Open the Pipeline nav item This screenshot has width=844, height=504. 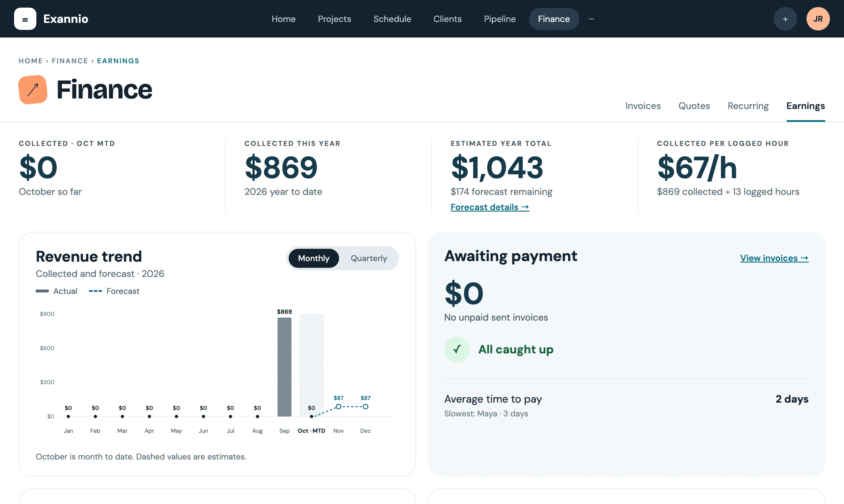[x=500, y=19]
